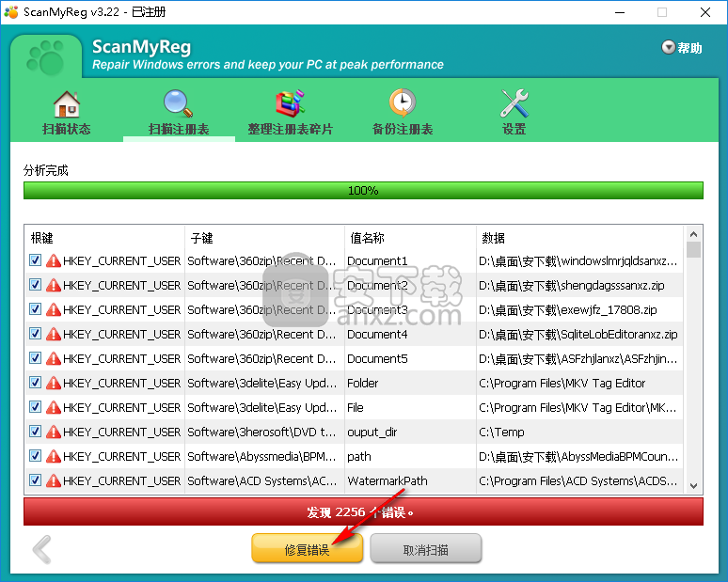Click the 修复错误 button
This screenshot has height=582, width=728.
pos(307,549)
